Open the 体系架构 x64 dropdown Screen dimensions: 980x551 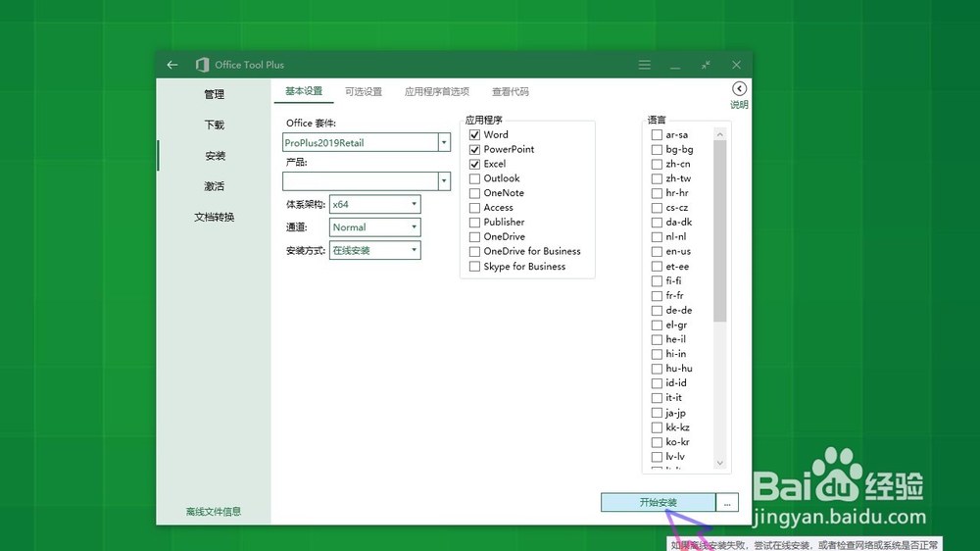[x=375, y=204]
